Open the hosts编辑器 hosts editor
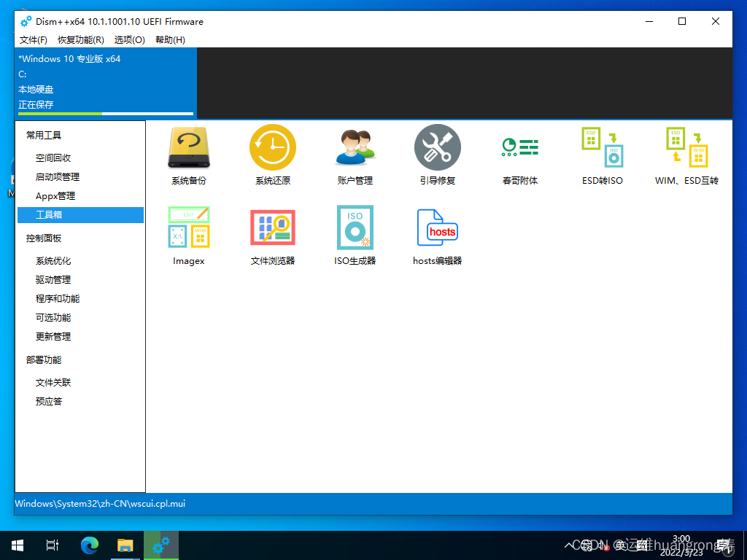 pos(438,236)
